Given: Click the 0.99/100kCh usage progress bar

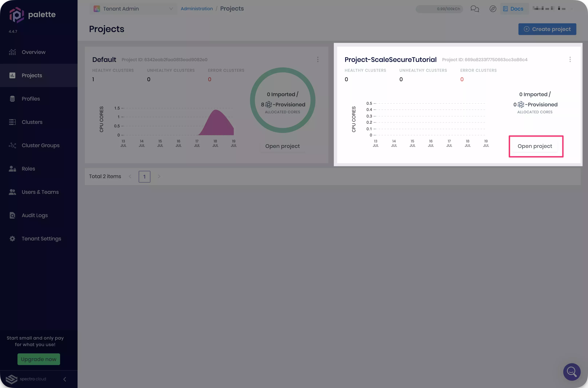Looking at the screenshot, I should (x=439, y=9).
